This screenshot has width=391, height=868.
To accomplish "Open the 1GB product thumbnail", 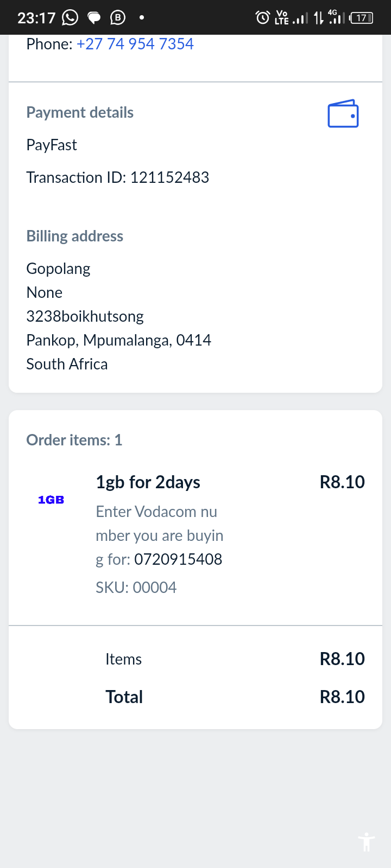I will tap(51, 500).
